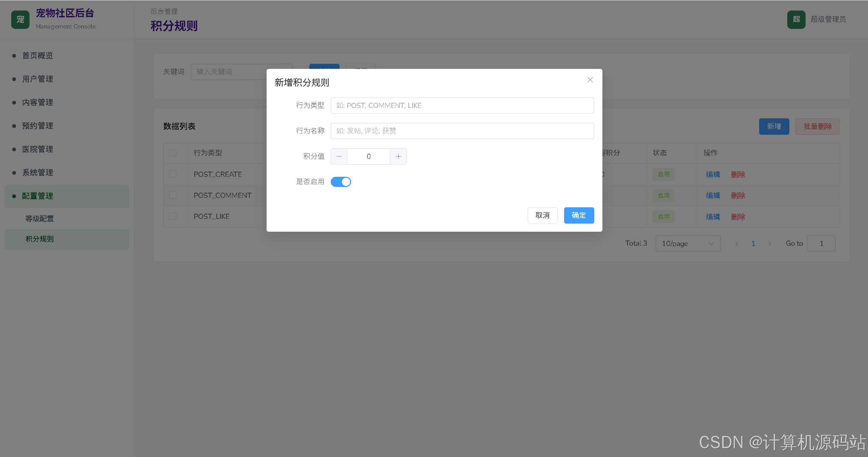Viewport: 868px width, 457px height.
Task: Open 内容管理 in the sidebar
Action: (x=67, y=102)
